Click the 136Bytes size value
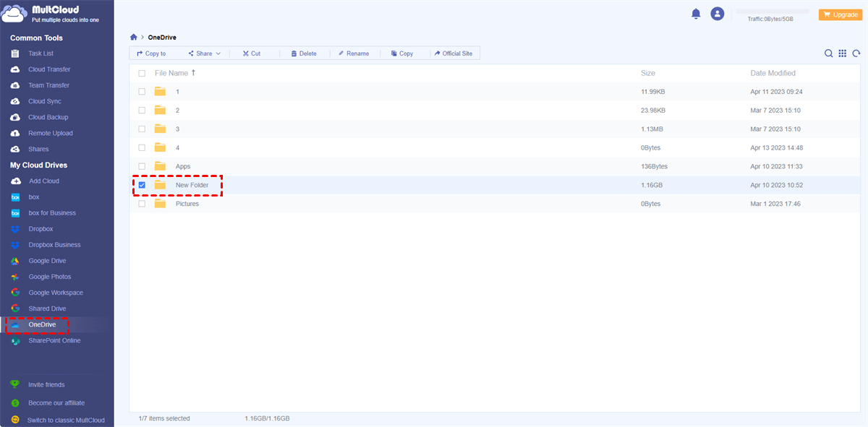This screenshot has height=427, width=868. (654, 166)
